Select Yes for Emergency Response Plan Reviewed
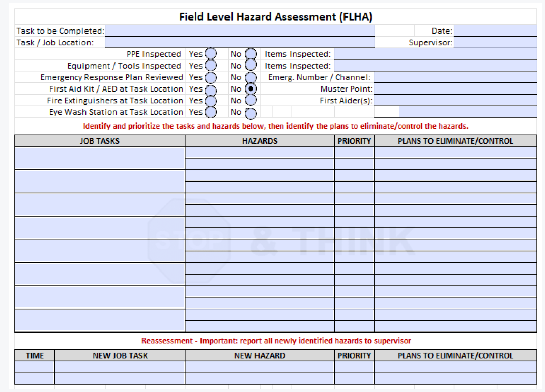 point(210,77)
